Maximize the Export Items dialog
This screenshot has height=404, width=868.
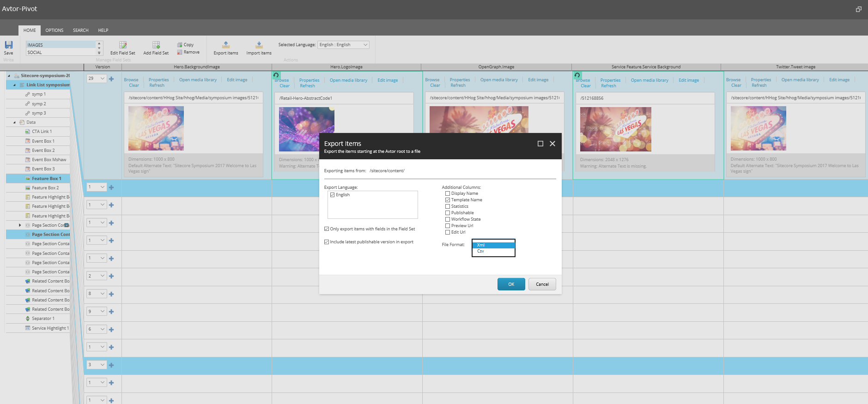pyautogui.click(x=540, y=144)
